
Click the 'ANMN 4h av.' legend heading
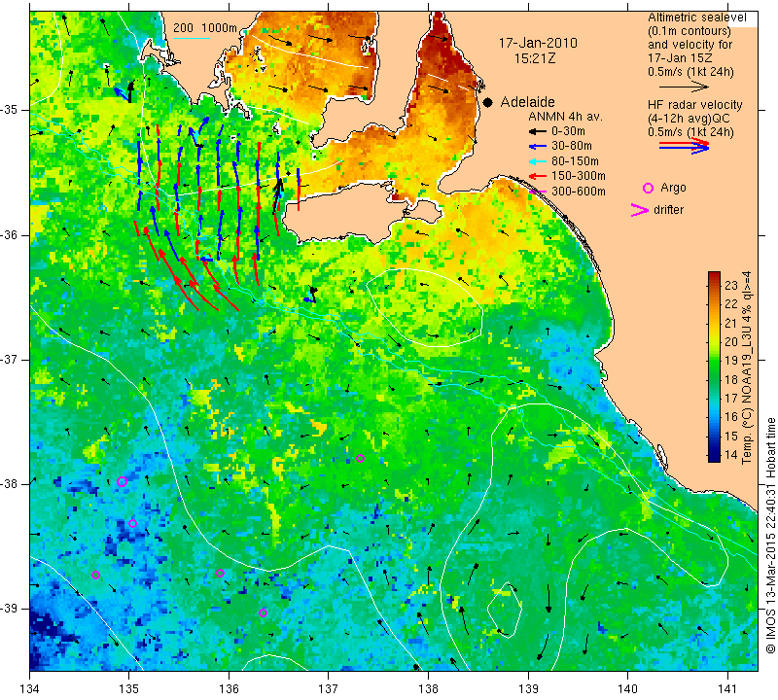click(565, 117)
